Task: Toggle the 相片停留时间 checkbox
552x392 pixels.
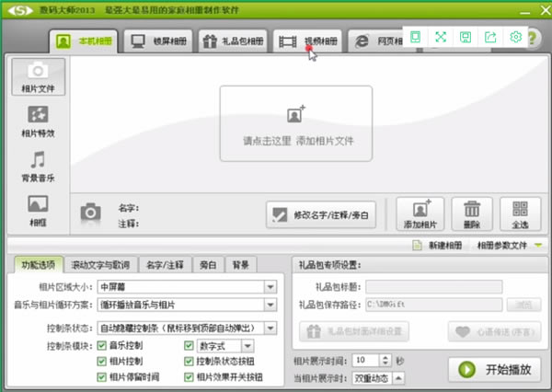Action: click(x=101, y=377)
